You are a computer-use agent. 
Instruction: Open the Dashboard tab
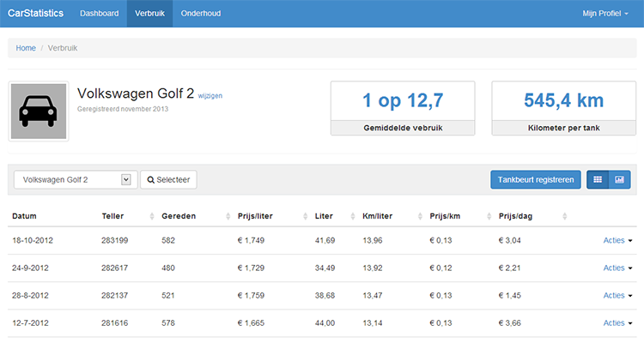(x=99, y=13)
